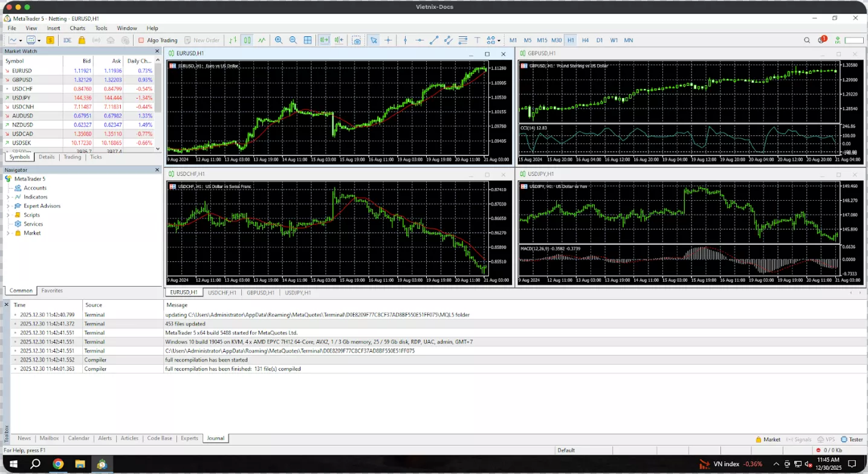Expand the Expert Advisors node

9,206
